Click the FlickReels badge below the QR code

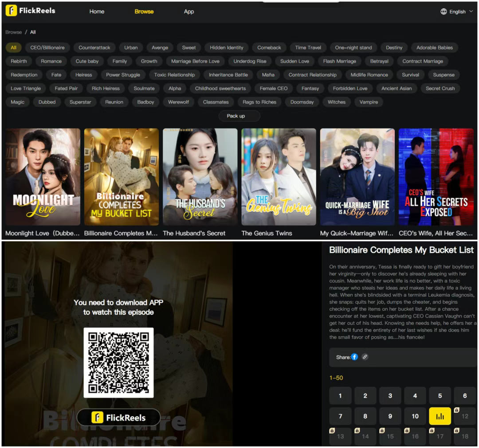point(118,417)
